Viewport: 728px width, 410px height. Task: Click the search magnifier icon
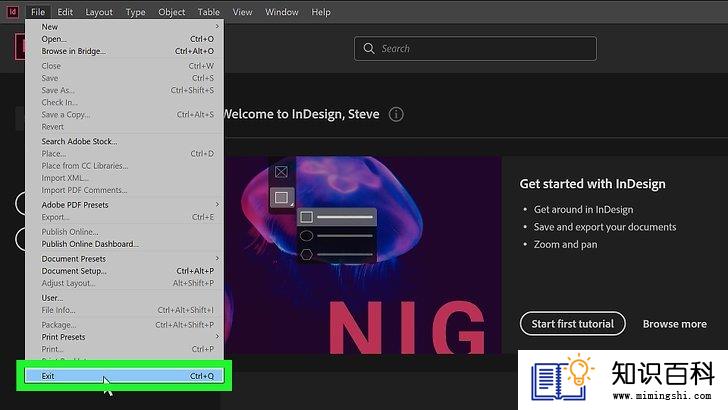369,48
